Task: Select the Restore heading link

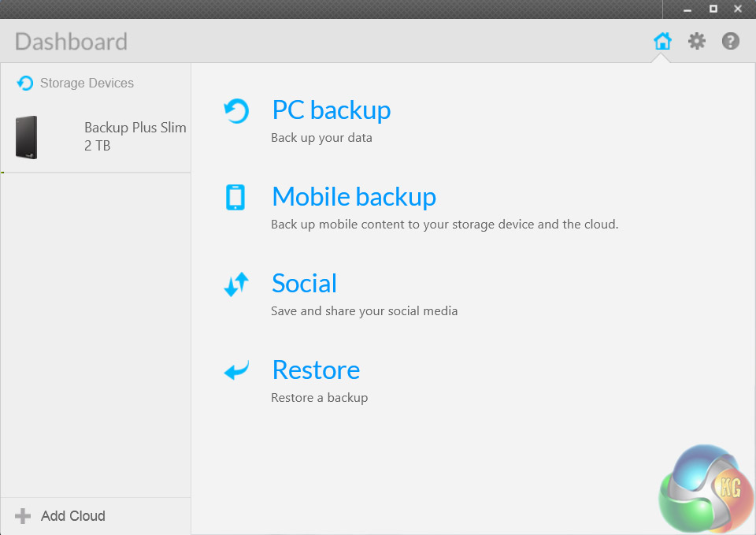Action: click(316, 370)
